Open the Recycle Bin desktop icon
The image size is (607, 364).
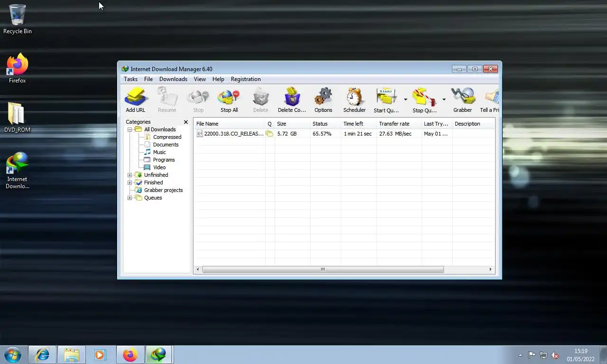(18, 19)
